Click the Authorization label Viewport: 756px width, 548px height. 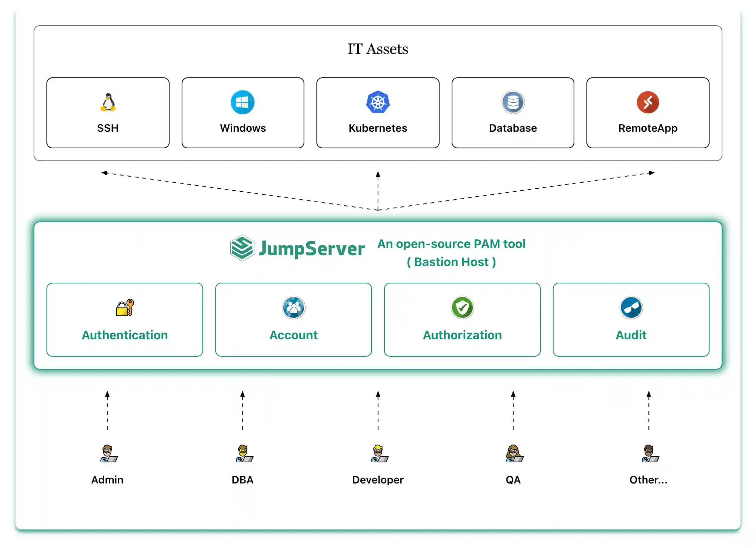click(x=462, y=335)
